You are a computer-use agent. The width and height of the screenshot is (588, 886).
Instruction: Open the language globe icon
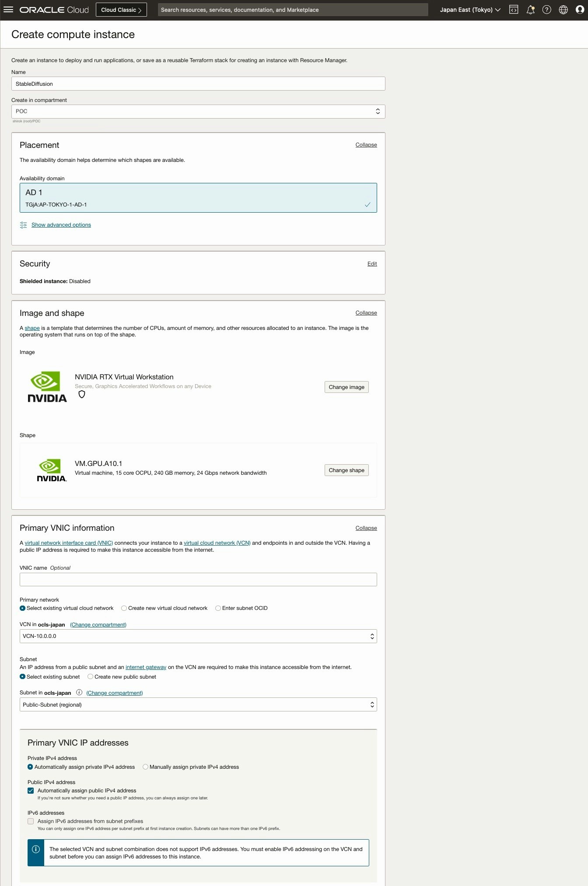pos(563,10)
